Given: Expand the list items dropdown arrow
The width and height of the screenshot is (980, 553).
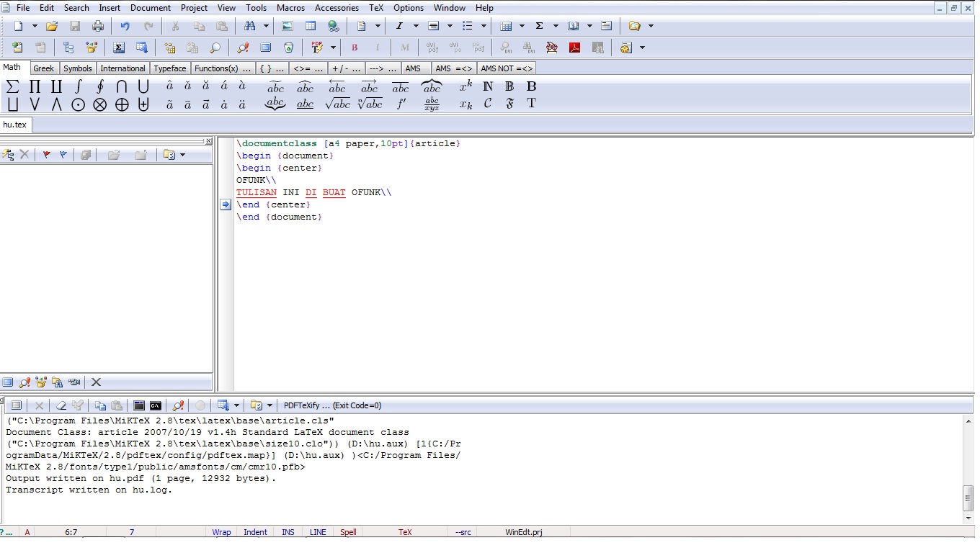Looking at the screenshot, I should [484, 27].
